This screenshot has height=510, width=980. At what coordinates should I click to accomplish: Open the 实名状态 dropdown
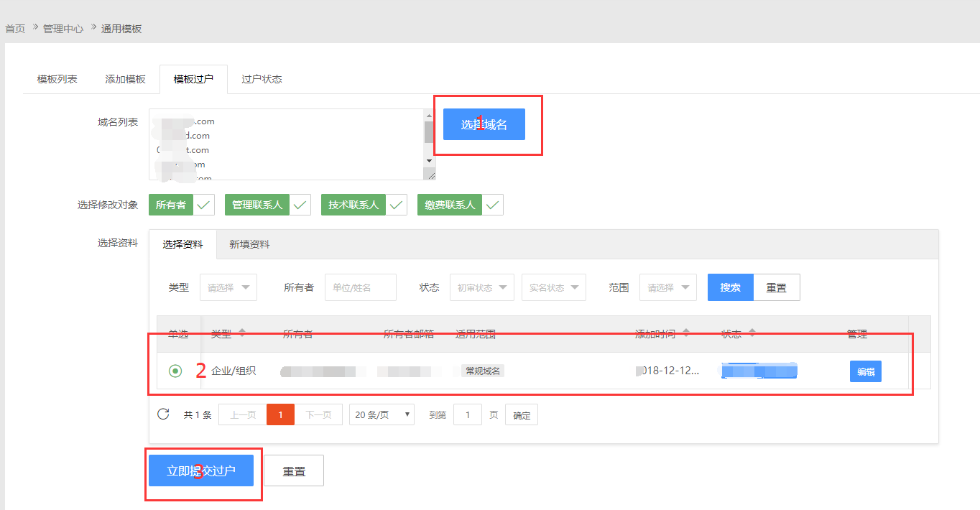(553, 287)
